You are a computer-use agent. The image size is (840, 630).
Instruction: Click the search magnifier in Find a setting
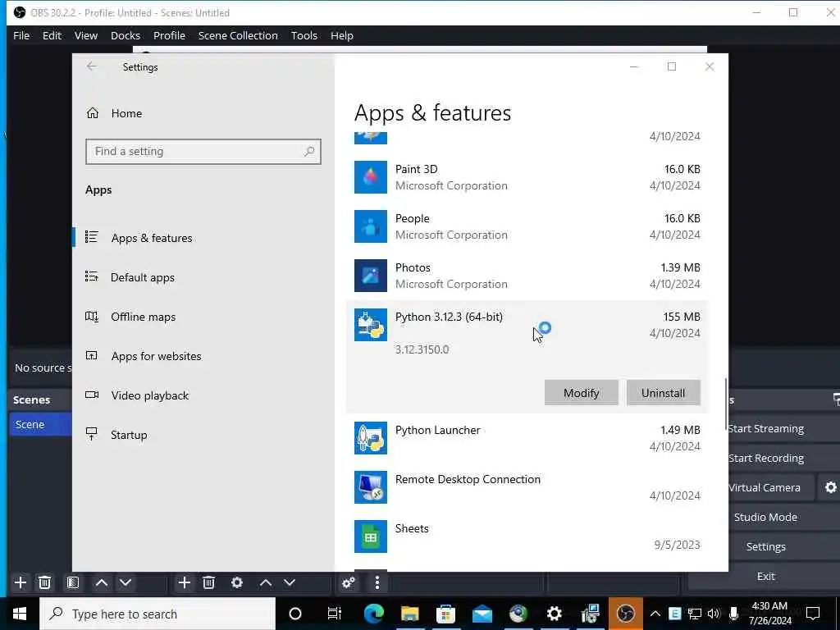pos(309,152)
